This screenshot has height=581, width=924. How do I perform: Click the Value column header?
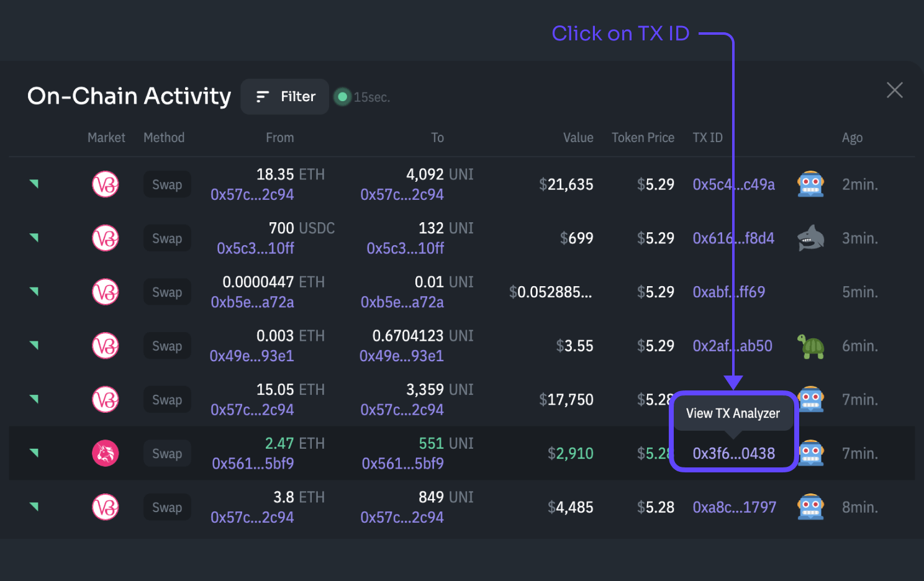coord(577,138)
